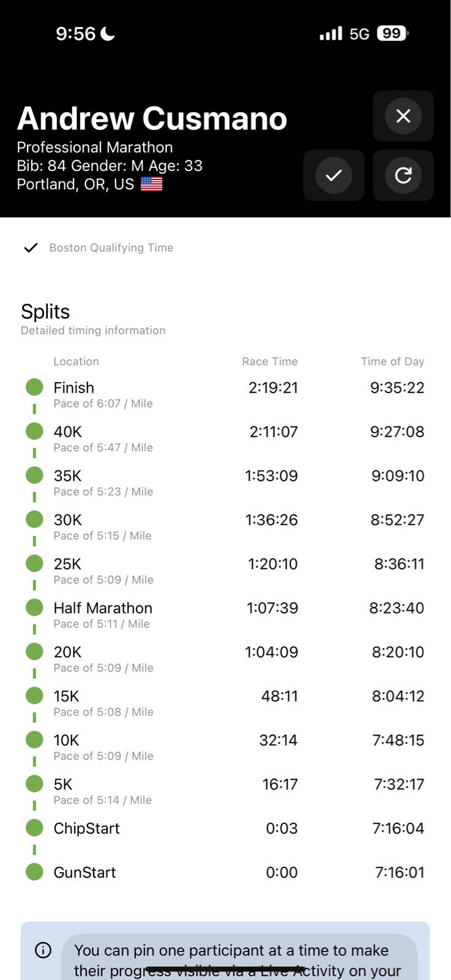Tap the Time of Day column header
This screenshot has height=980, width=451.
392,361
